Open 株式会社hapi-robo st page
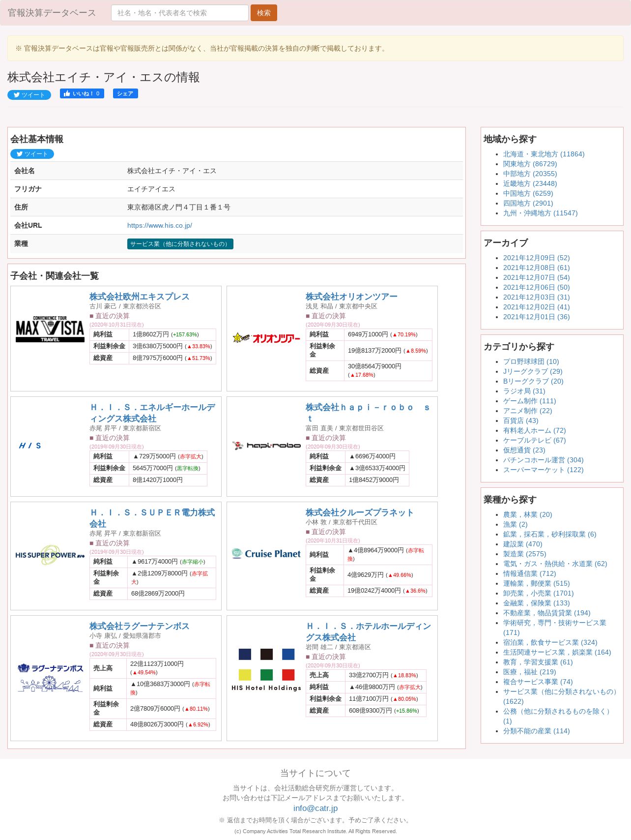 [368, 413]
